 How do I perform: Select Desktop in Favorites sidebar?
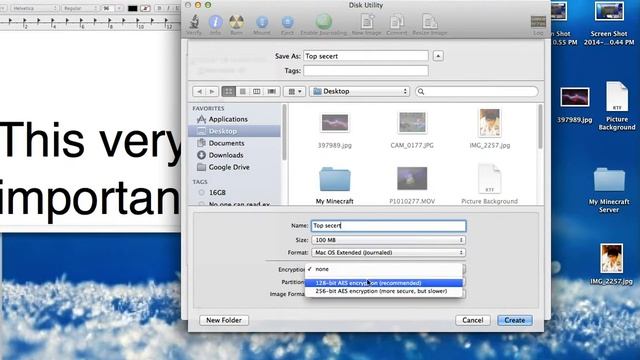pyautogui.click(x=234, y=131)
